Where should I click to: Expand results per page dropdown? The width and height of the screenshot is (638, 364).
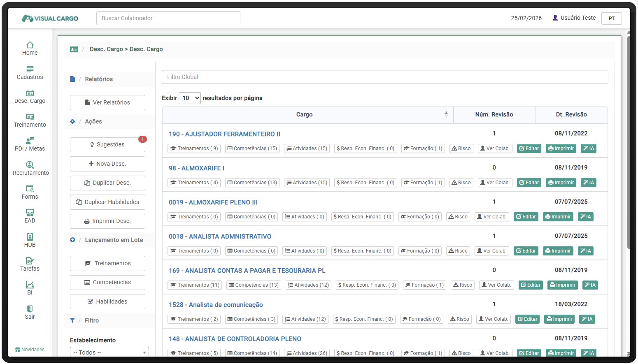click(x=190, y=98)
